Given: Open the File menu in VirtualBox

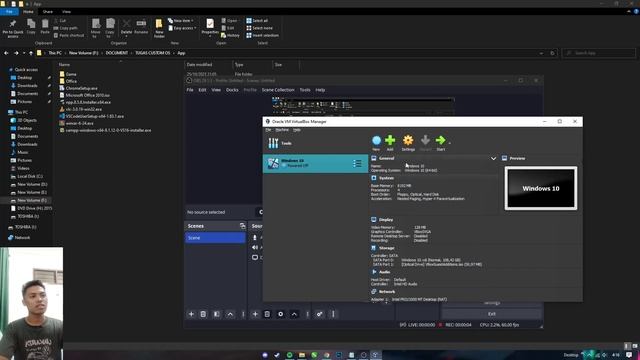Looking at the screenshot, I should click(268, 130).
